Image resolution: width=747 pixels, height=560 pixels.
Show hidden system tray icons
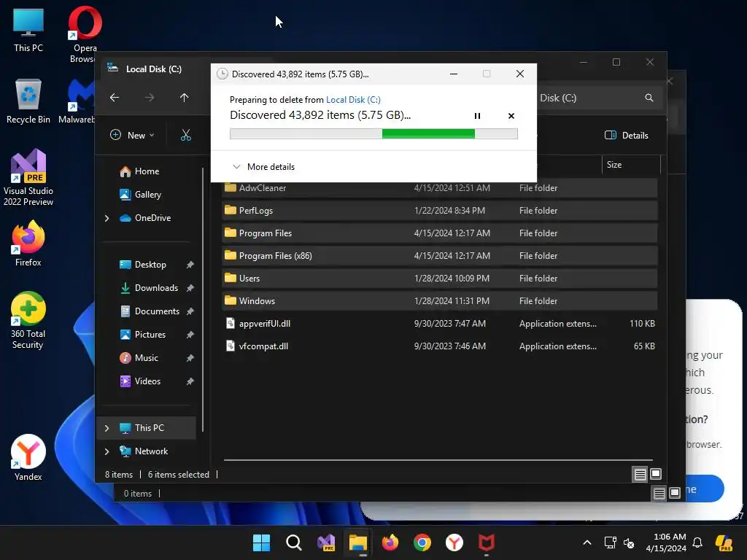[587, 542]
